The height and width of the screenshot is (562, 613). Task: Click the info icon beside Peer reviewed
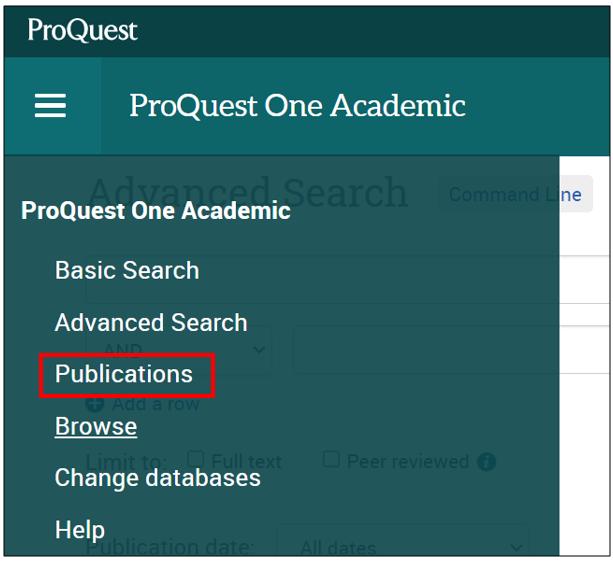point(486,462)
